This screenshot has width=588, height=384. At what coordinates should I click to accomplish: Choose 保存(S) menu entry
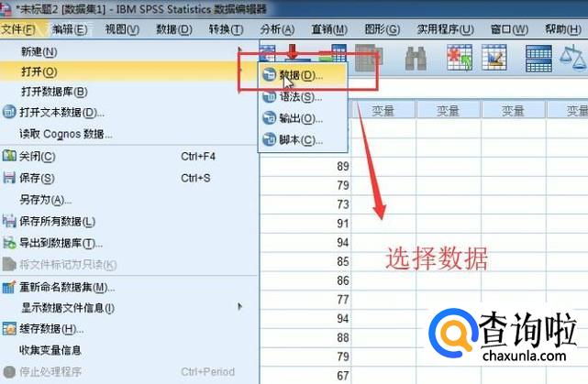point(129,178)
